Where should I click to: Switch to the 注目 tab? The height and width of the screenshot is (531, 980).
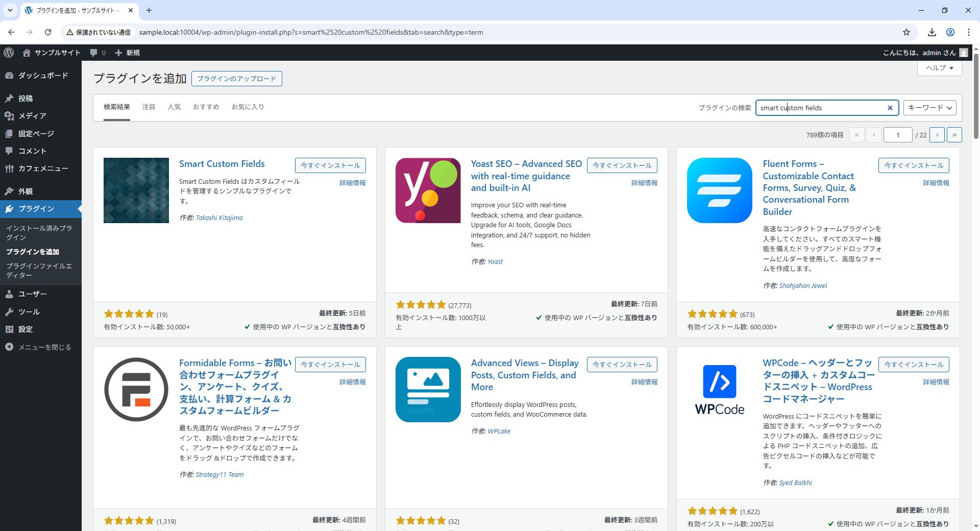tap(149, 107)
